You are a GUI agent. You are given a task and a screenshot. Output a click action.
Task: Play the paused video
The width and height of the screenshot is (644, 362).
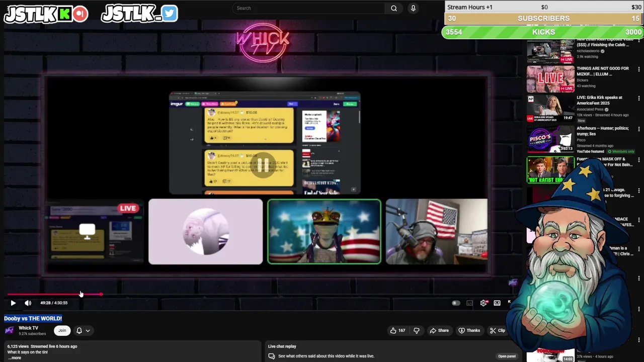(x=13, y=303)
